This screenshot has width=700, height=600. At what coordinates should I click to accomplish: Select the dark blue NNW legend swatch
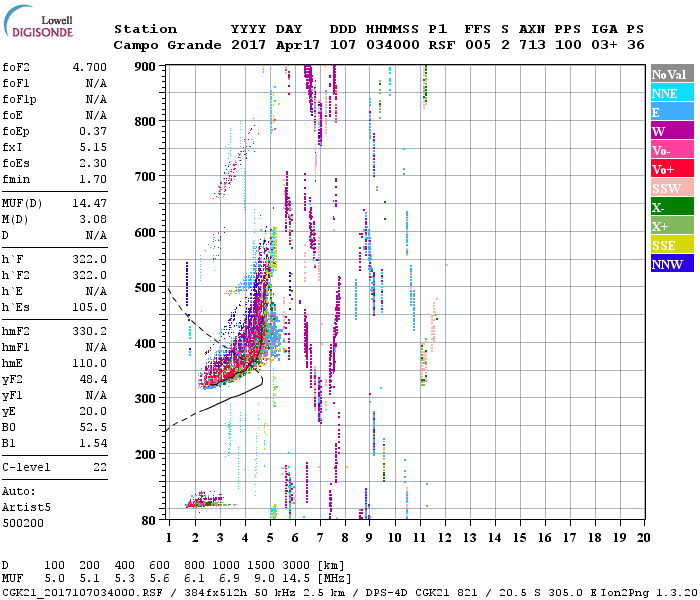pyautogui.click(x=671, y=264)
